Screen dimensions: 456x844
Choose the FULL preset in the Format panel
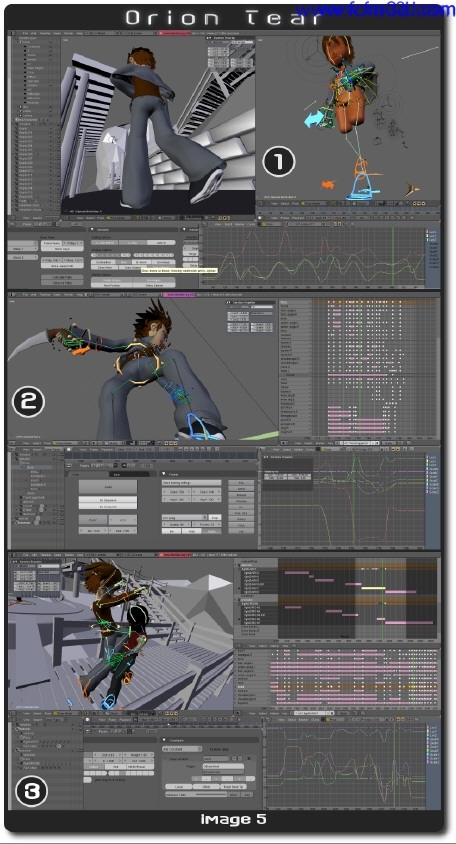(241, 525)
